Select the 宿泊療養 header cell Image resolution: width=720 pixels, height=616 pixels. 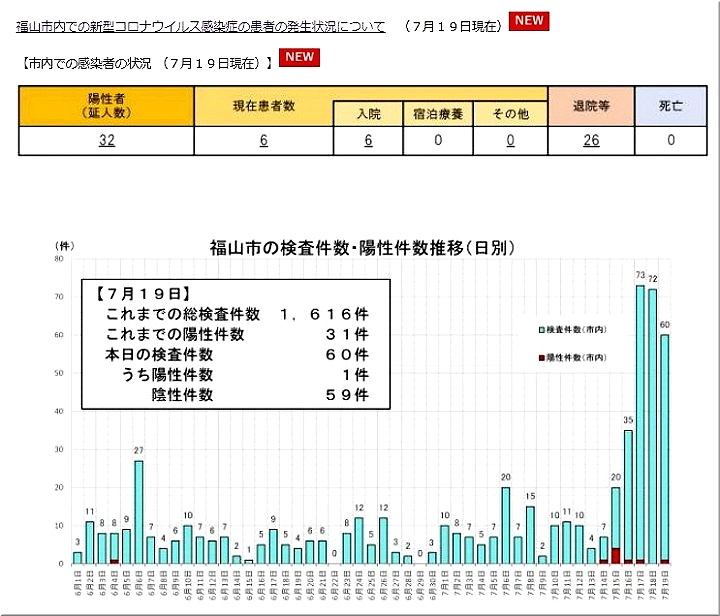[x=438, y=114]
